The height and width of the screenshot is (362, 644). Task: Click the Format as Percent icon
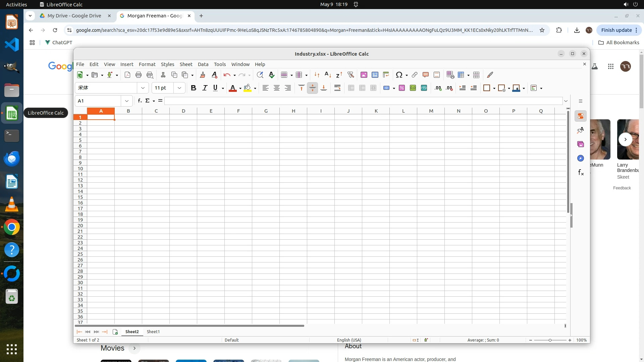(402, 88)
